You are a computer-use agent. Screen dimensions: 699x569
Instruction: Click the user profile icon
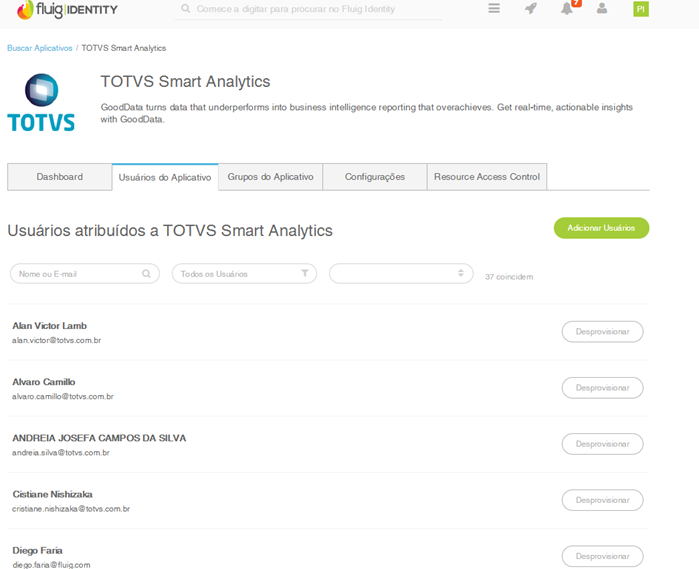tap(602, 9)
